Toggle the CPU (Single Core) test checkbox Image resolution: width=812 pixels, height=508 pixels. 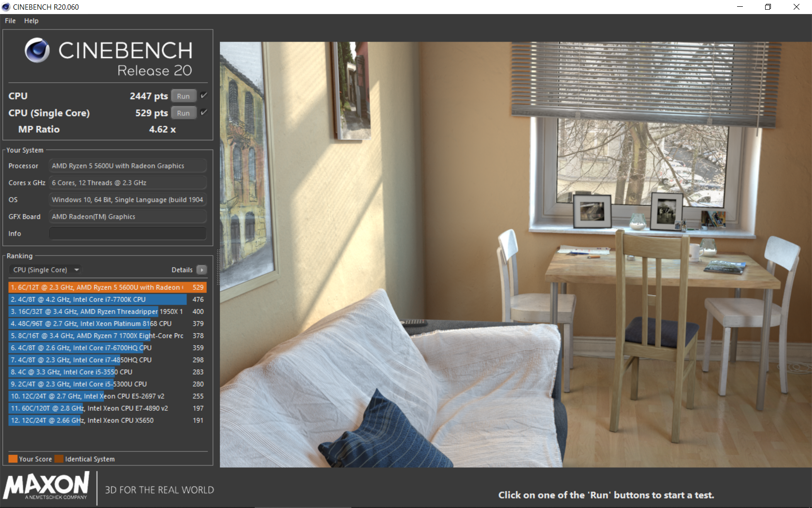[204, 113]
